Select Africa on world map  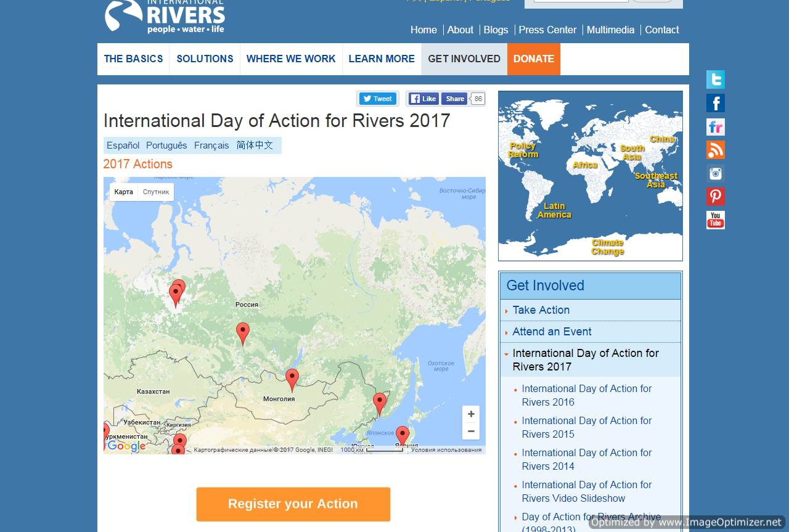click(585, 165)
